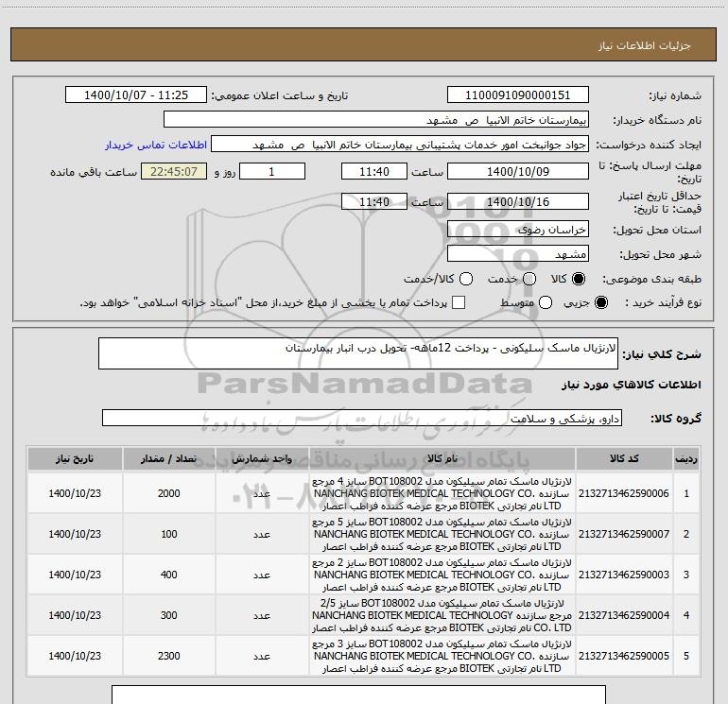Click the announcement date field 1400/10/07 - 11:25

(x=136, y=94)
